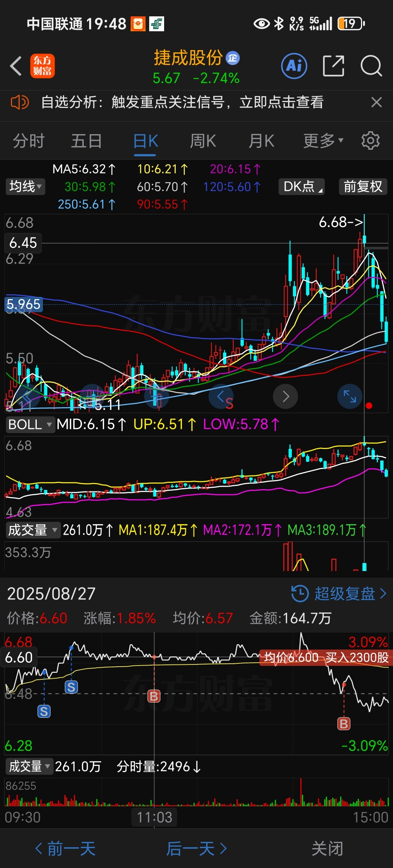Switch to 周K tab
This screenshot has height=868, width=393.
click(203, 141)
